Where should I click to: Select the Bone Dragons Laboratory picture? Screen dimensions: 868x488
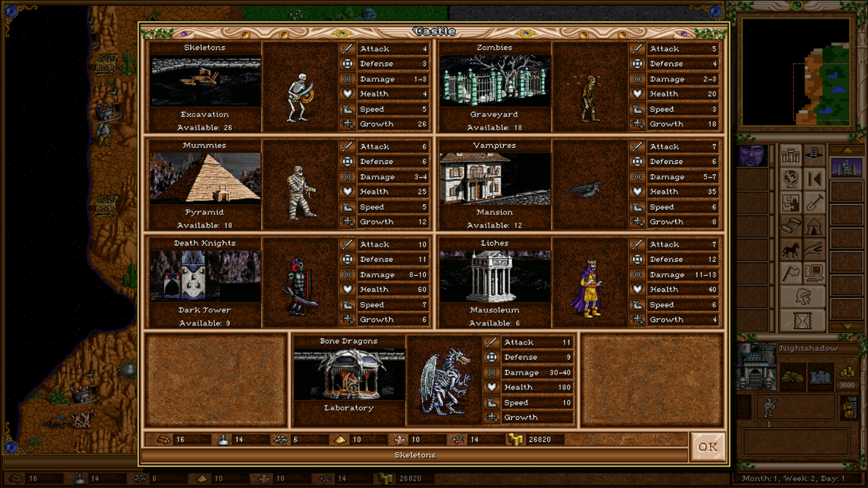(349, 375)
